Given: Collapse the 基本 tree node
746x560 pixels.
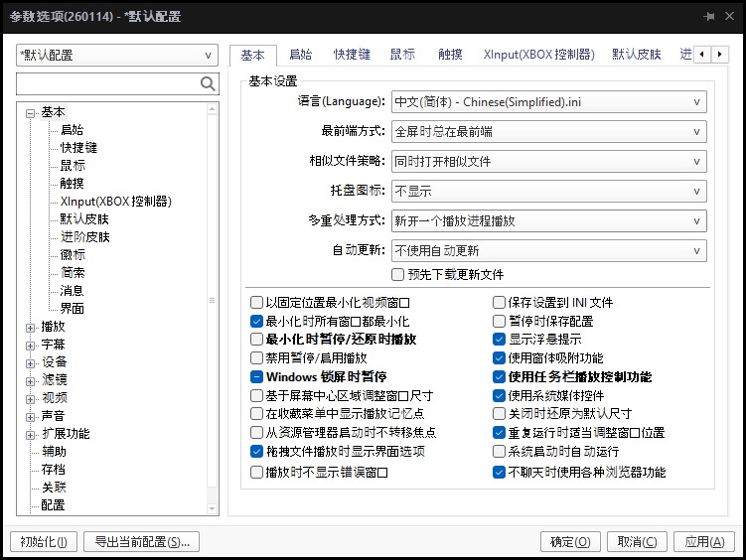Looking at the screenshot, I should point(31,113).
